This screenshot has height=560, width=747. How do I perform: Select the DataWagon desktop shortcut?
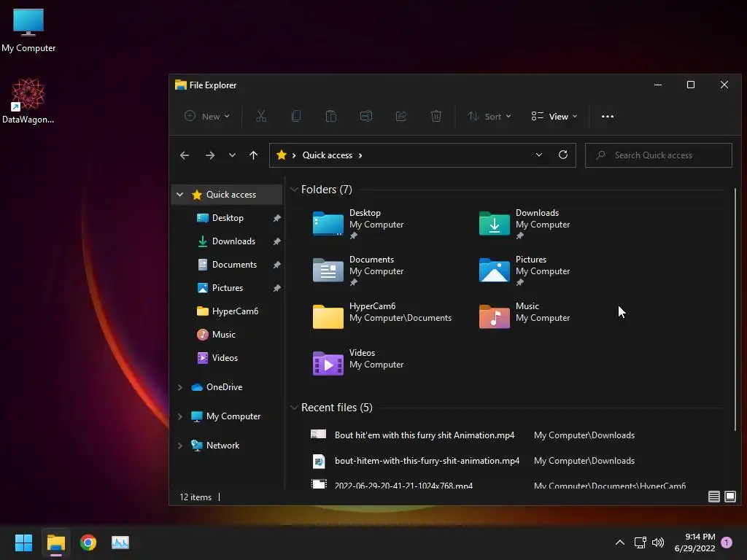click(x=28, y=101)
